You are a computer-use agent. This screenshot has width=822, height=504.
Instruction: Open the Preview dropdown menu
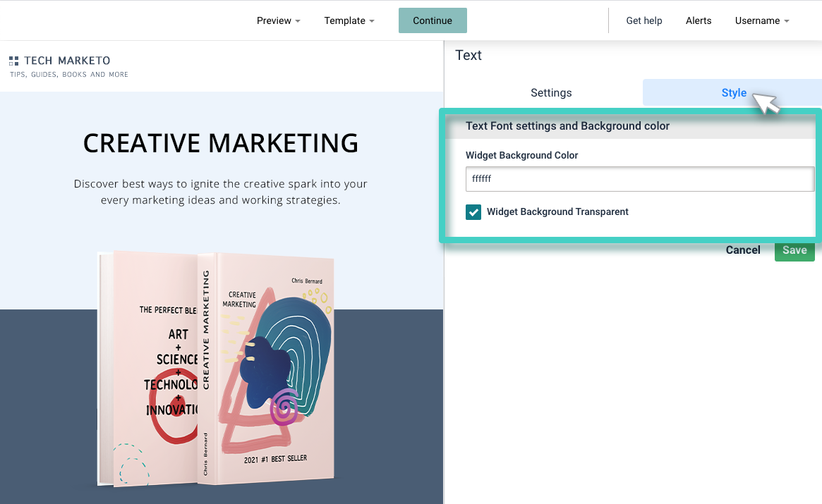(x=279, y=20)
